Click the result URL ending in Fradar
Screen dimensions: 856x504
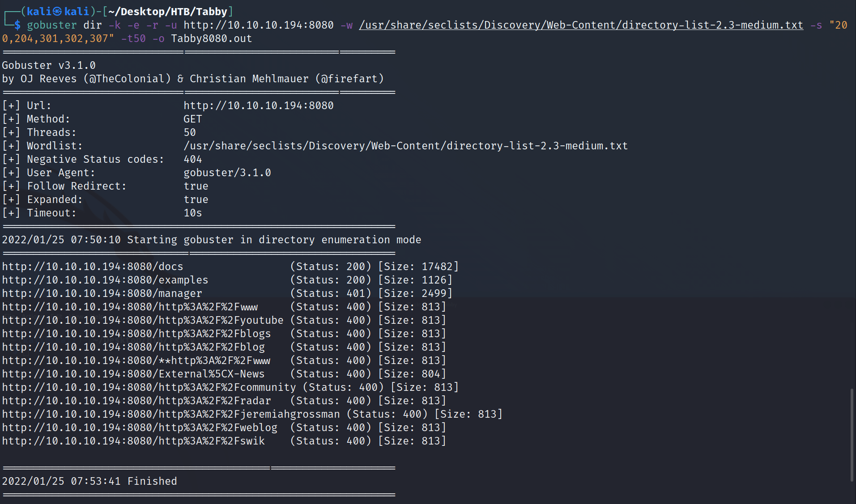coord(136,401)
